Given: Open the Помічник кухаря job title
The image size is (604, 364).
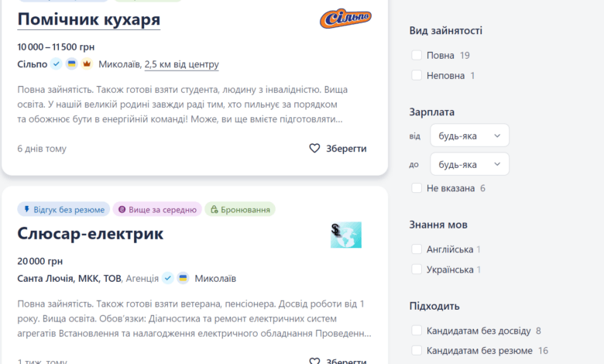Looking at the screenshot, I should point(88,19).
